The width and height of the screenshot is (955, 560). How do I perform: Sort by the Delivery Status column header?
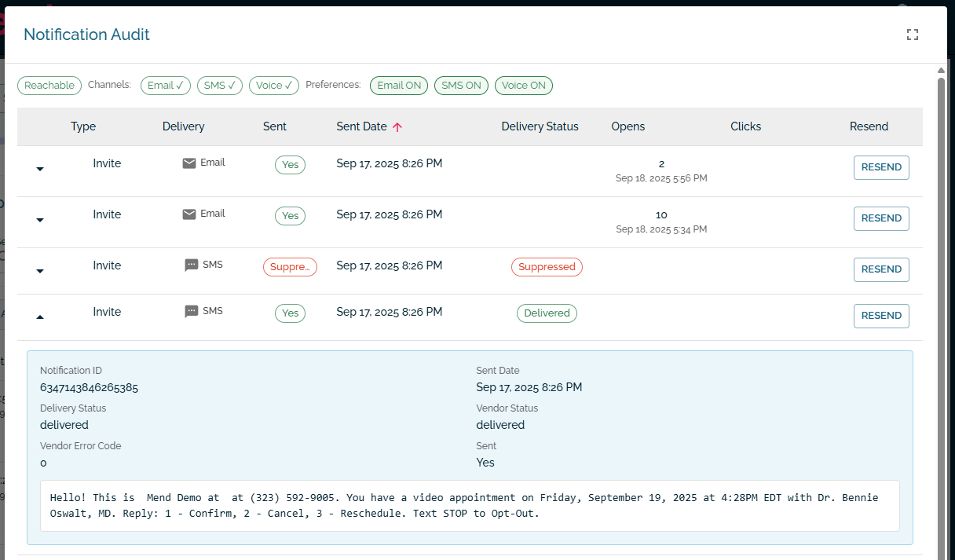(x=540, y=126)
